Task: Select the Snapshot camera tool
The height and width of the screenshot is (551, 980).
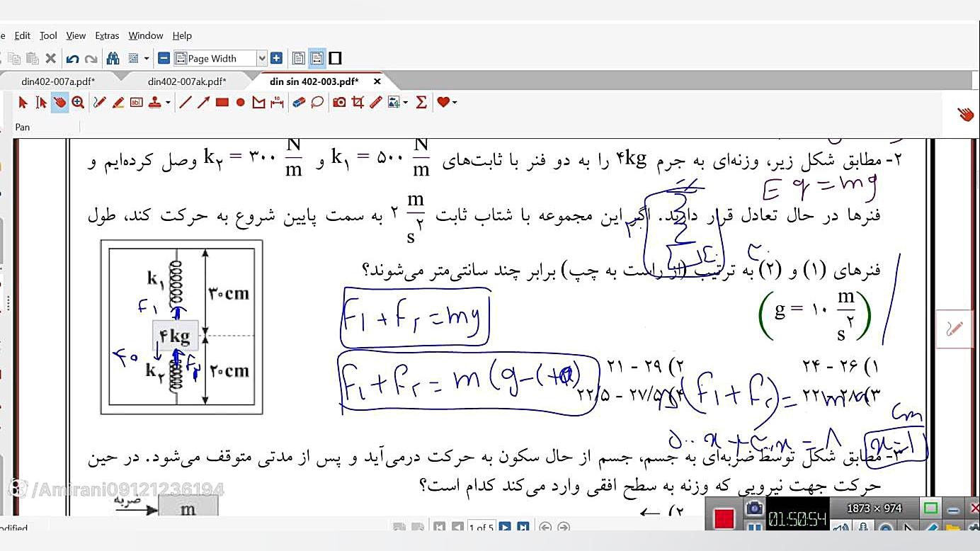Action: point(339,103)
